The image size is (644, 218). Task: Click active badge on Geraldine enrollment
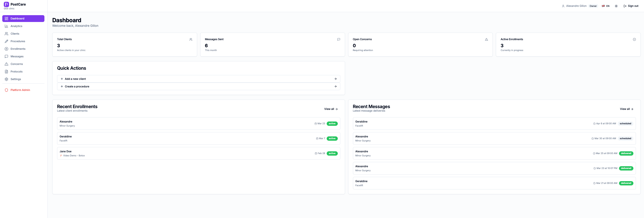pyautogui.click(x=332, y=138)
